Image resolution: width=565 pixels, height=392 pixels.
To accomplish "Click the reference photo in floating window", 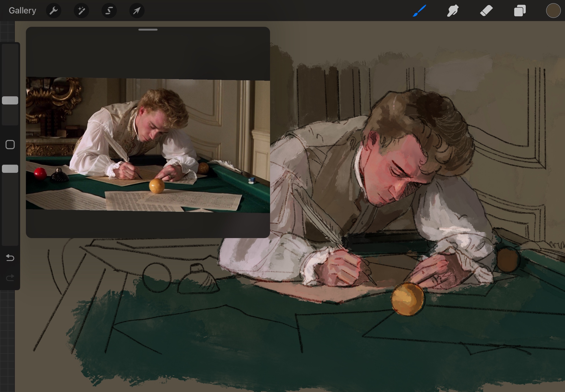I will pyautogui.click(x=148, y=144).
